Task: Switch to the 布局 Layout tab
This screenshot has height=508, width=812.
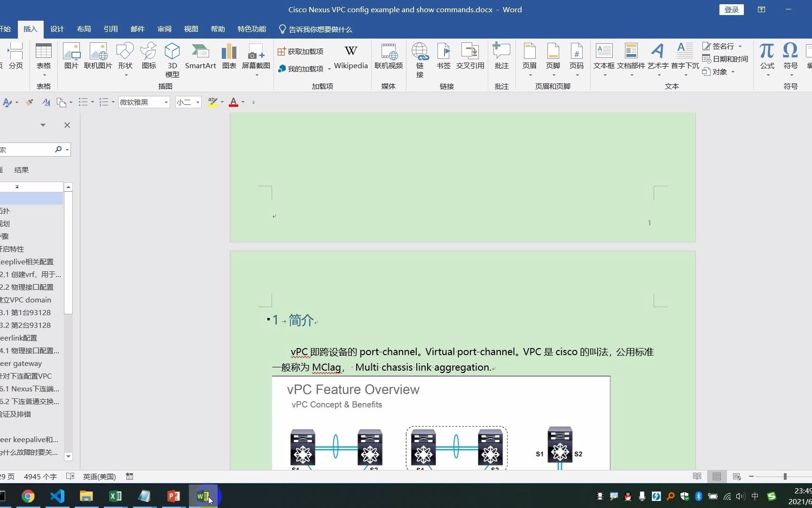Action: click(84, 29)
